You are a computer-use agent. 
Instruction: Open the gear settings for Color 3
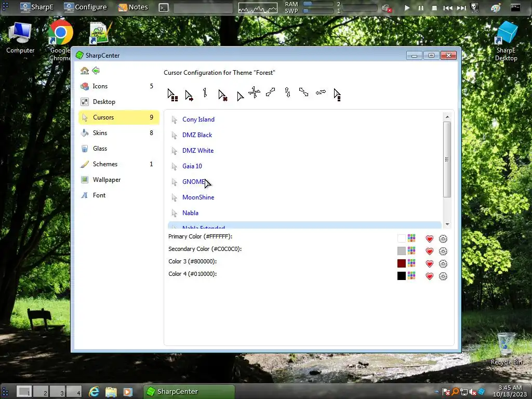pyautogui.click(x=443, y=263)
